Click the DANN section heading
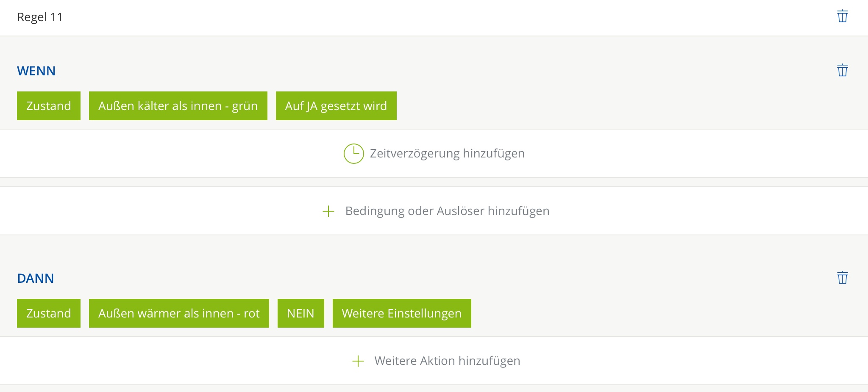 35,278
